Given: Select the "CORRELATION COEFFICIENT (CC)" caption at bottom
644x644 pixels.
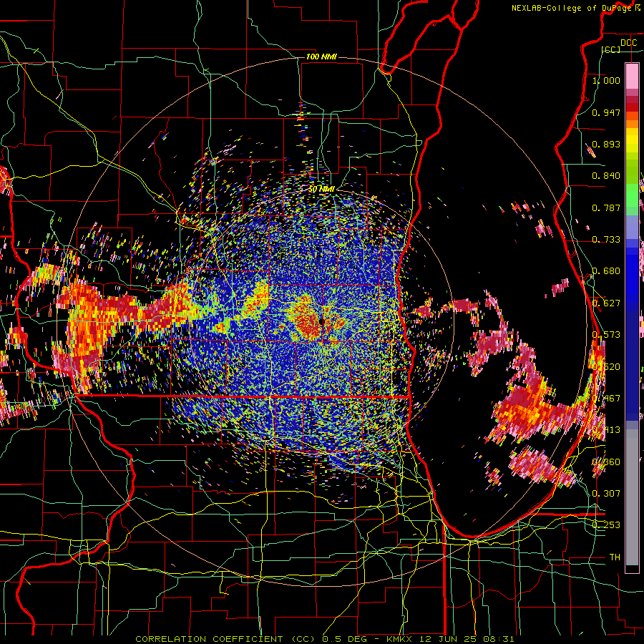Looking at the screenshot, I should tap(225, 639).
